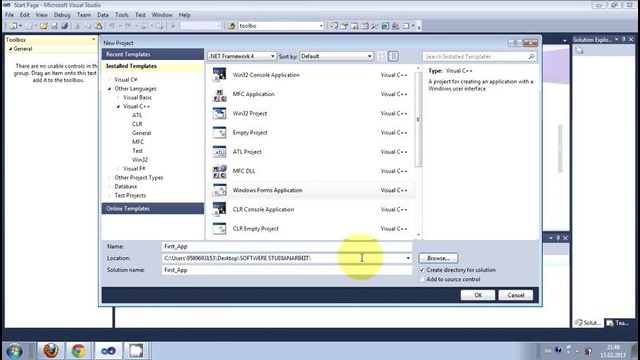Click Visual Studio taskbar icon

[x=108, y=351]
